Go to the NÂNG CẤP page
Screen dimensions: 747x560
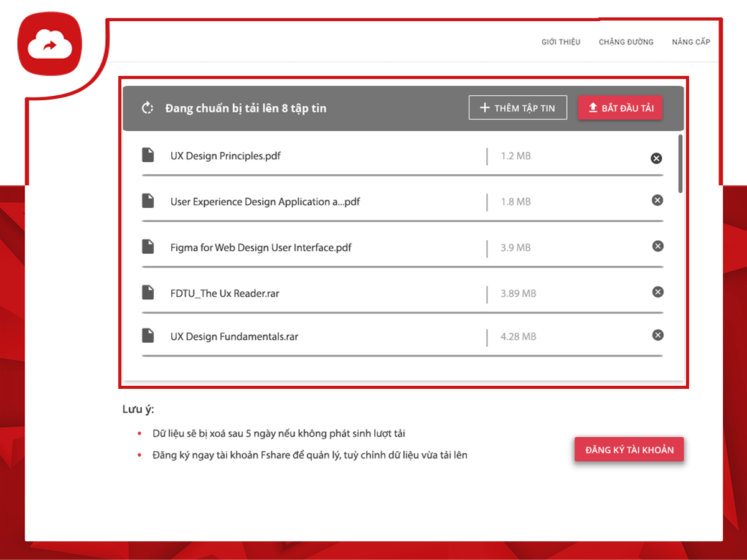tap(690, 42)
